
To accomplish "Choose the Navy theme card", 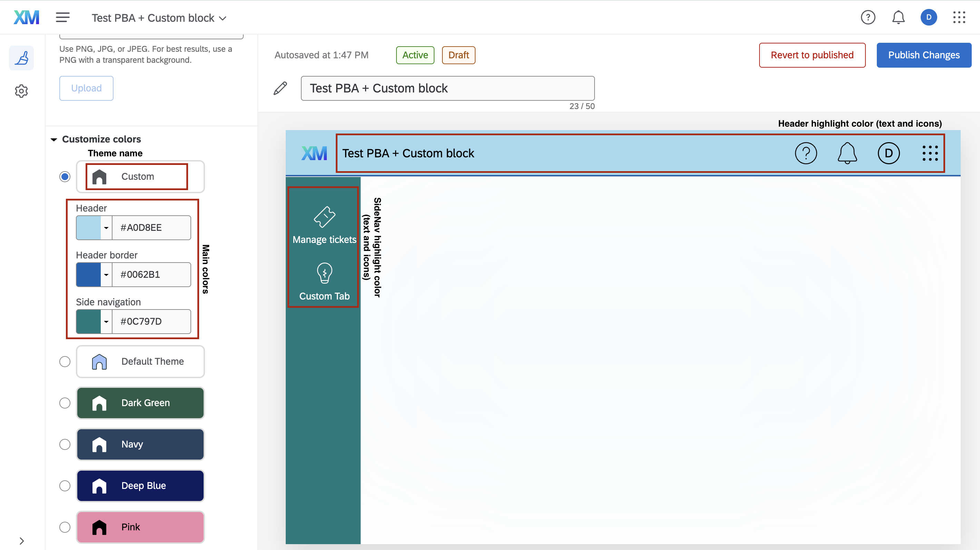I will [140, 445].
